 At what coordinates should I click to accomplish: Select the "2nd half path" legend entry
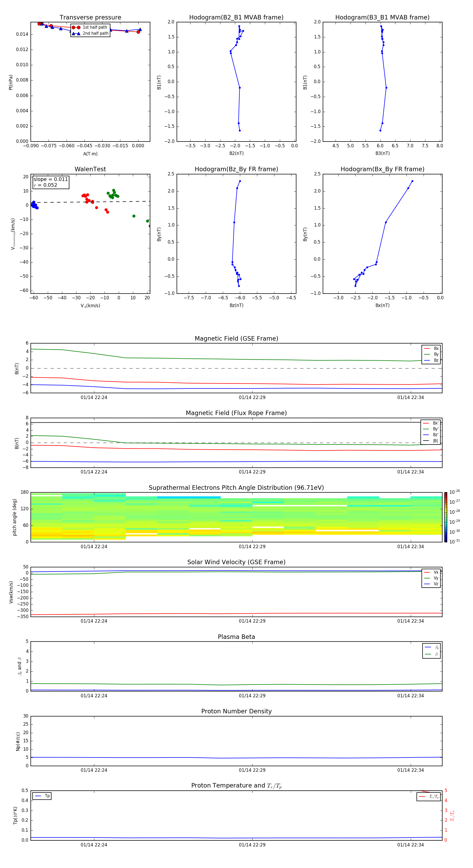(x=90, y=33)
